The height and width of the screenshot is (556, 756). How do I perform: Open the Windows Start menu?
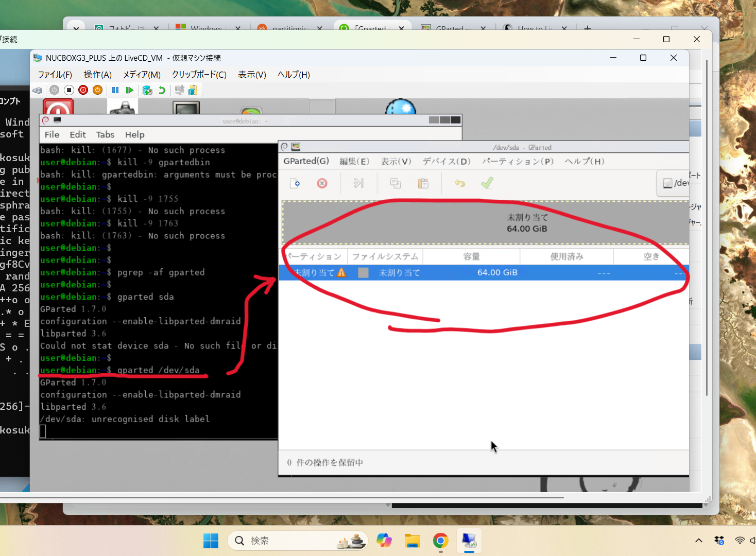pyautogui.click(x=211, y=541)
